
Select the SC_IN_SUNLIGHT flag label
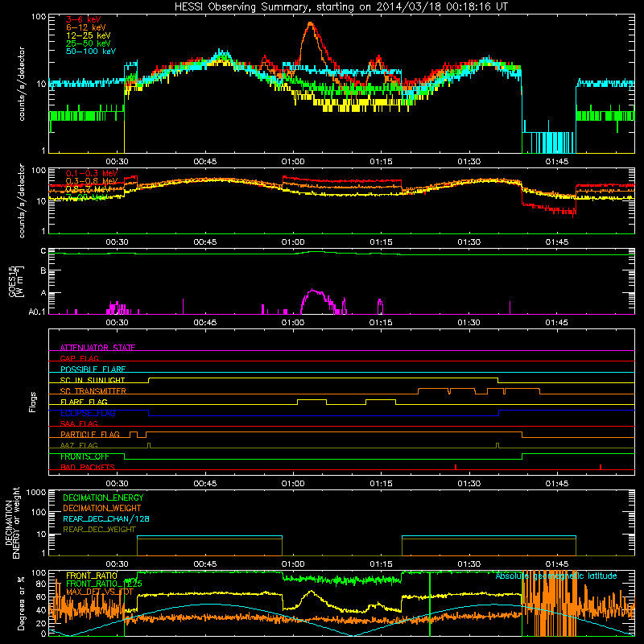point(93,380)
